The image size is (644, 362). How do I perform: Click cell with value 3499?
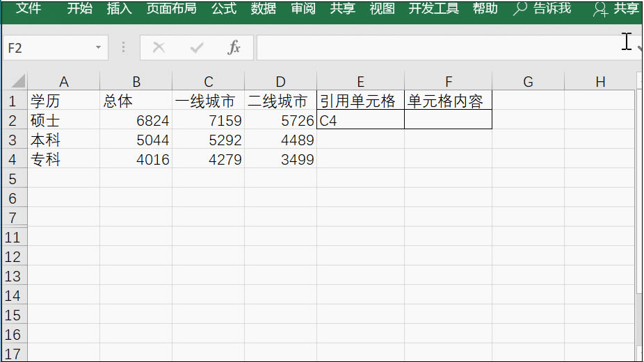point(280,159)
